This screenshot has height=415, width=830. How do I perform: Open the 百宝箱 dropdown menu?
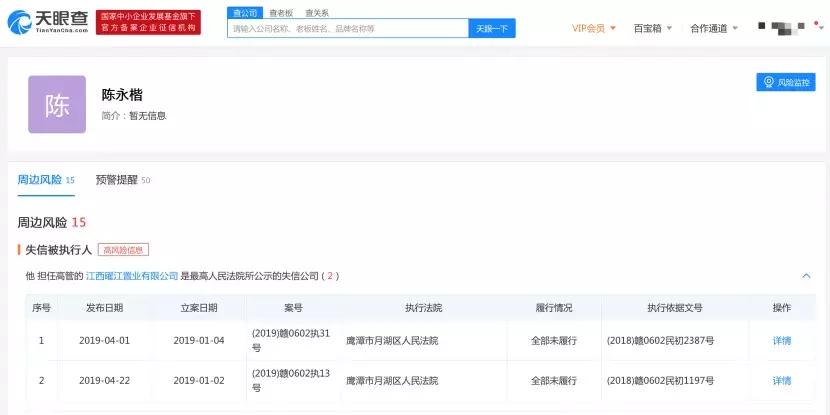(x=653, y=29)
